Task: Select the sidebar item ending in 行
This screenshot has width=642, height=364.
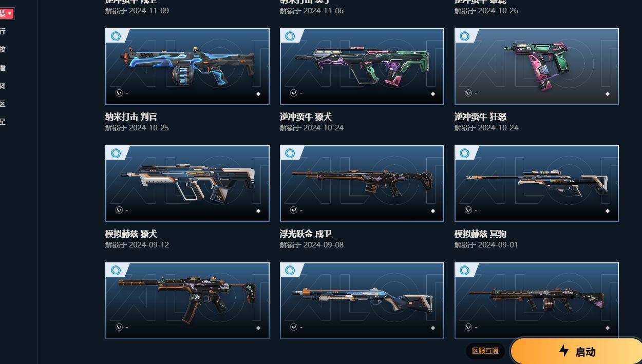Action: coord(3,31)
